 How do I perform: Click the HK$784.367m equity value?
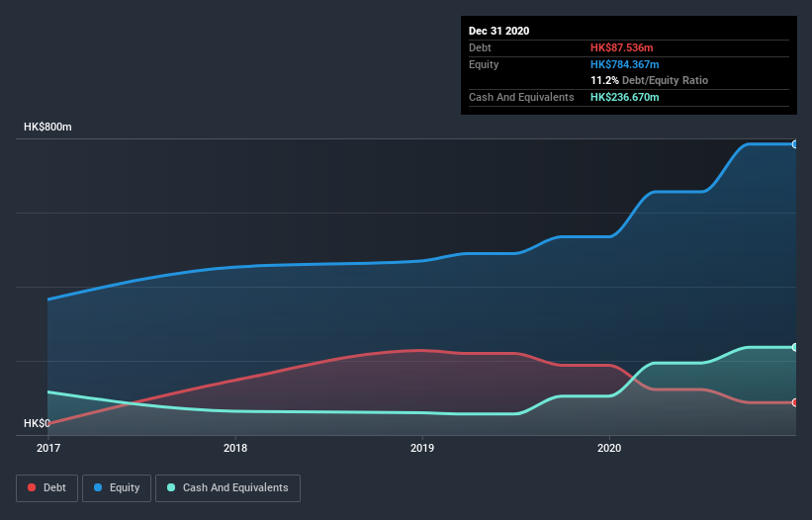pyautogui.click(x=624, y=64)
